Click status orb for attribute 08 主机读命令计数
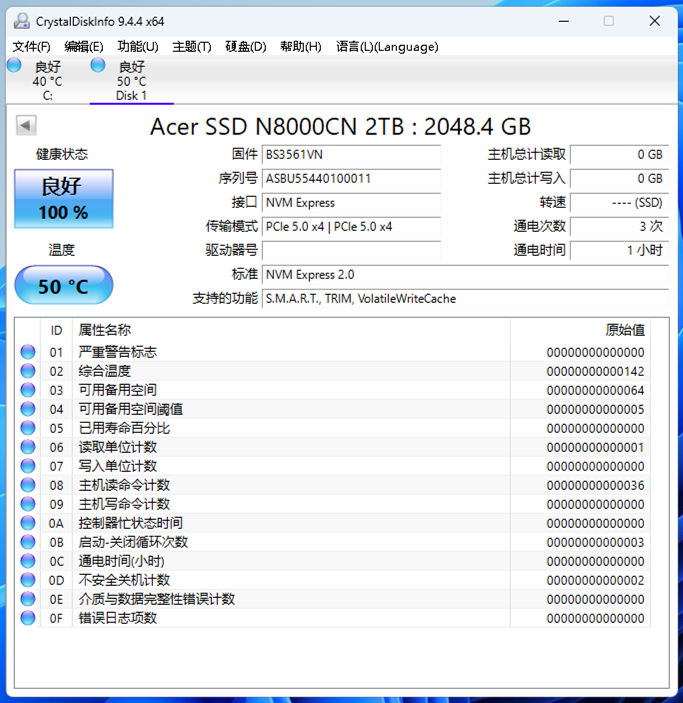683x703 pixels. pos(28,485)
